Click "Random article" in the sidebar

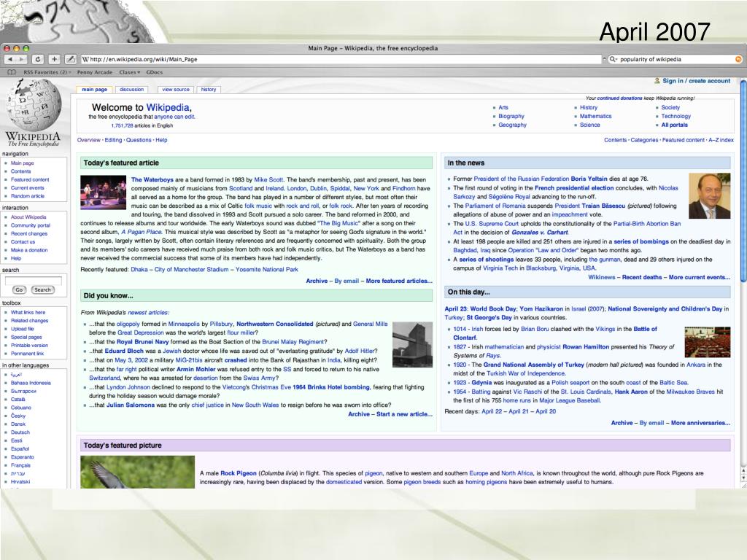(28, 195)
